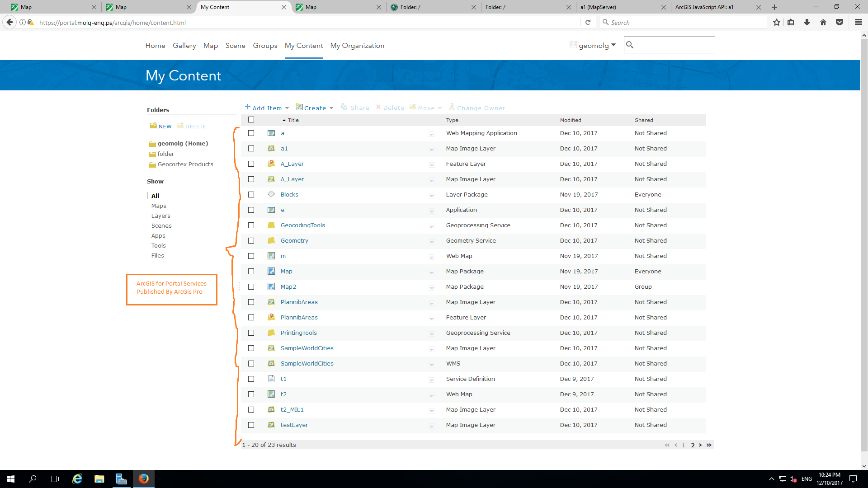Open the Create dropdown menu
The height and width of the screenshot is (488, 868).
[x=315, y=108]
